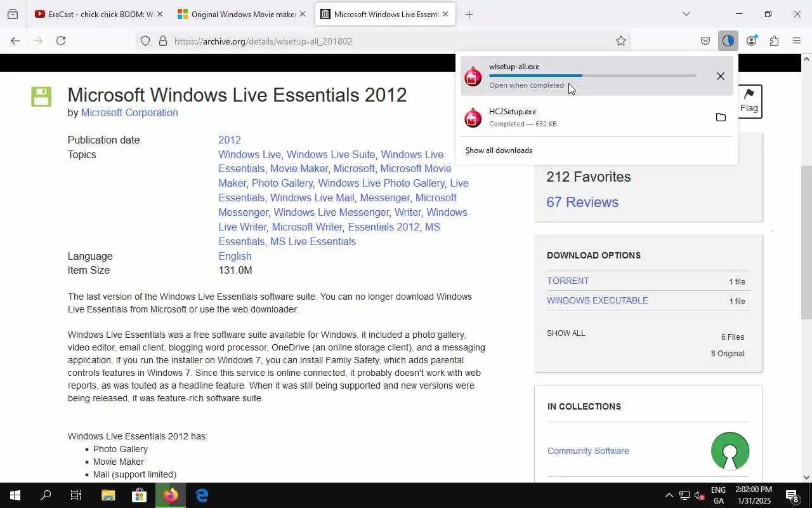Viewport: 812px width, 508px height.
Task: Click the page vertical scrollbar
Action: (806, 241)
